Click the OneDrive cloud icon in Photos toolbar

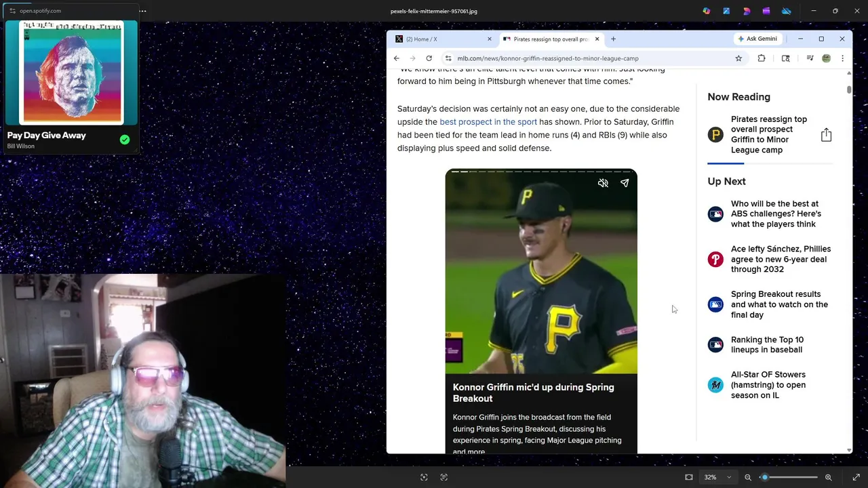(787, 11)
